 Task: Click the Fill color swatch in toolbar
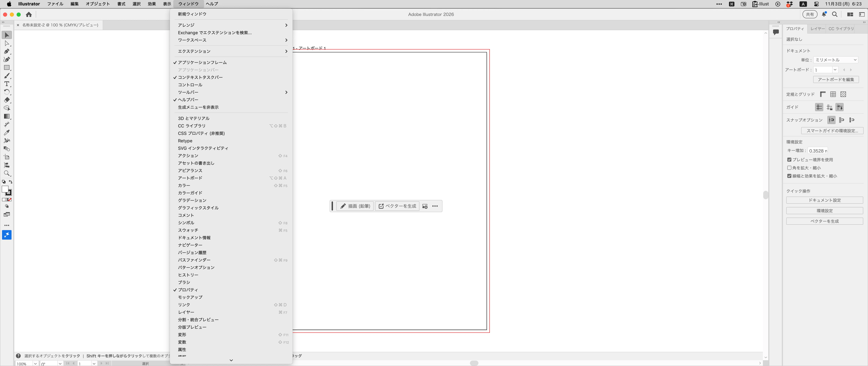(x=5, y=190)
